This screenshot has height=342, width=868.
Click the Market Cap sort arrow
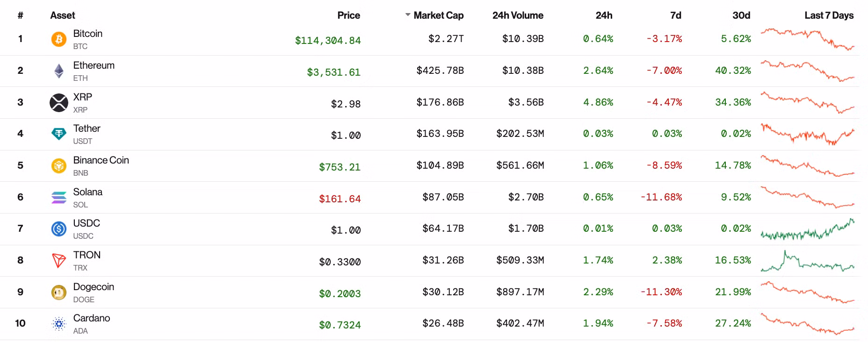408,15
